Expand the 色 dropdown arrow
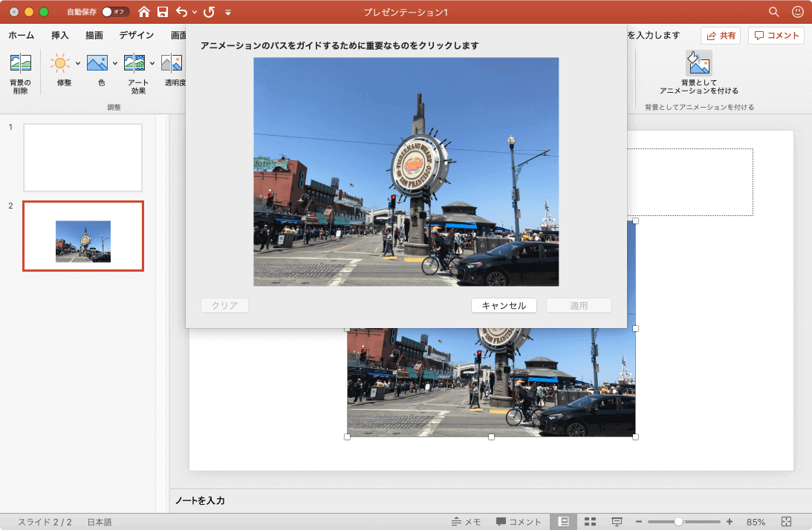The width and height of the screenshot is (812, 530). [115, 64]
